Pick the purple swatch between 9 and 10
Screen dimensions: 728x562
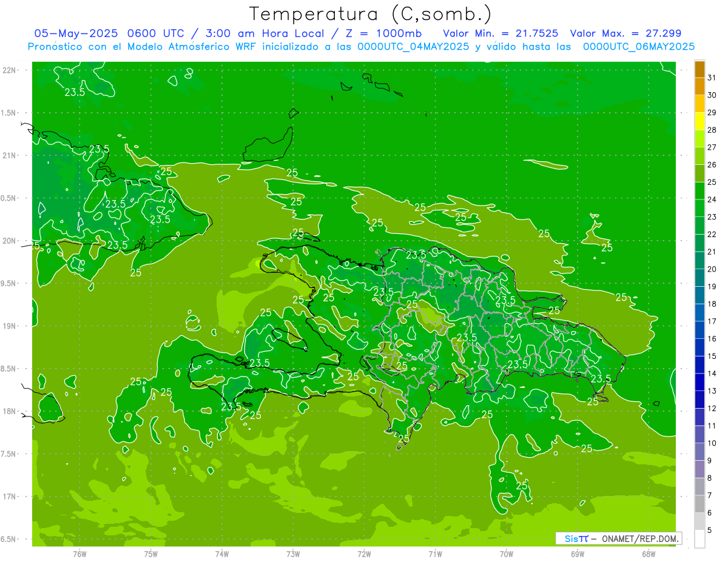tap(699, 452)
